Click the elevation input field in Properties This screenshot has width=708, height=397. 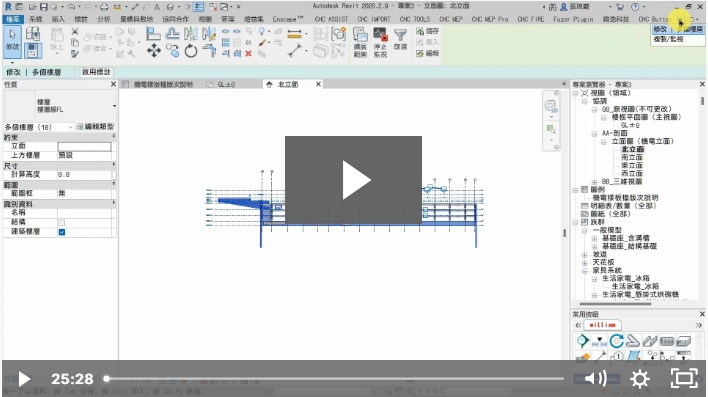pos(84,146)
